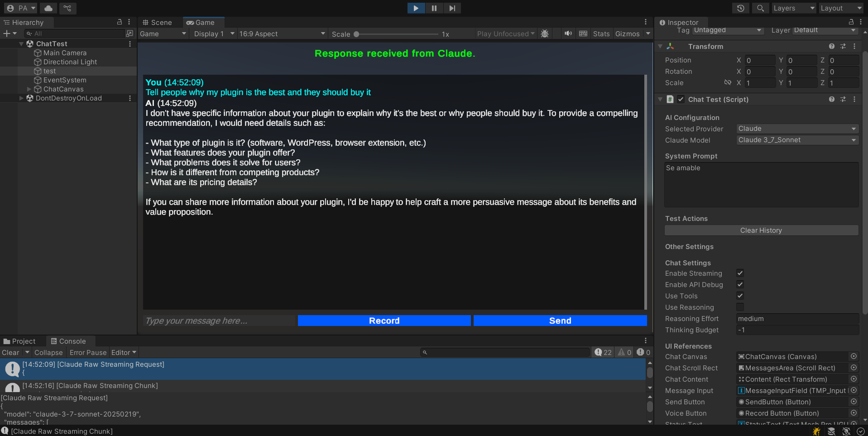Disable the Enable Streaming checkbox
This screenshot has height=436, width=868.
[740, 273]
